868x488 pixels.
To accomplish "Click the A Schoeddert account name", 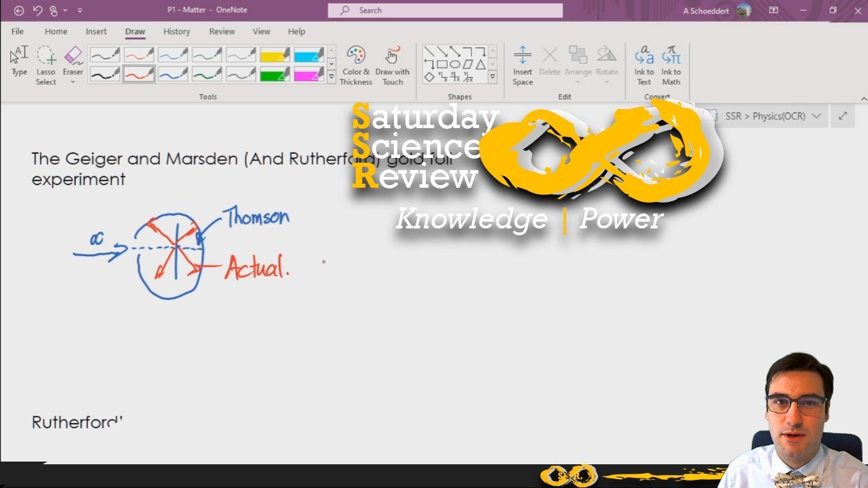I will click(x=707, y=11).
